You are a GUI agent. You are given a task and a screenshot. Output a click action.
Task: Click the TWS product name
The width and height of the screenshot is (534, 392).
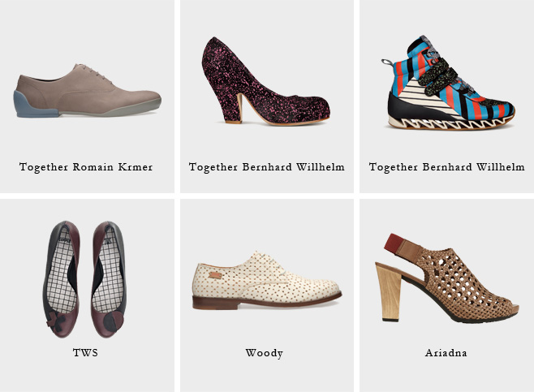[85, 352]
